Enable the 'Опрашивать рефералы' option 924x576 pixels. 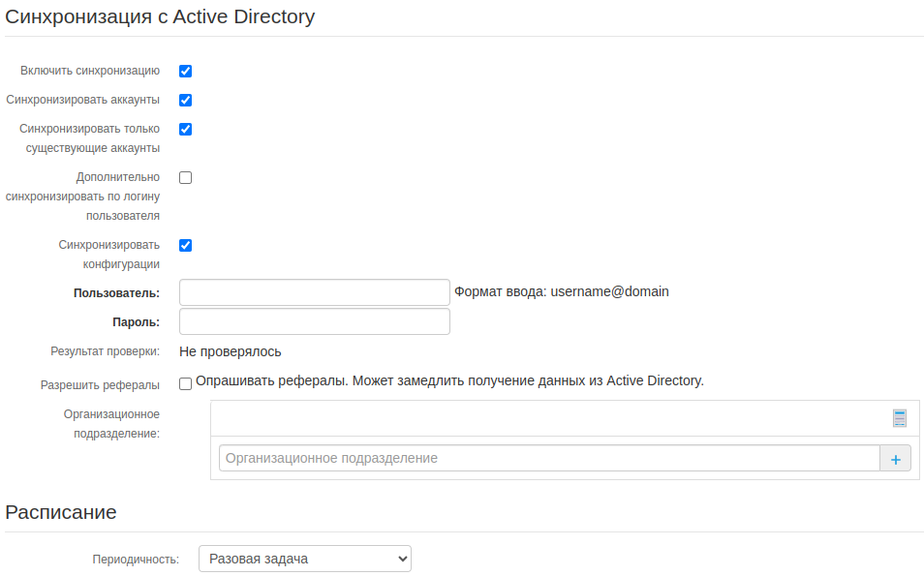point(185,383)
